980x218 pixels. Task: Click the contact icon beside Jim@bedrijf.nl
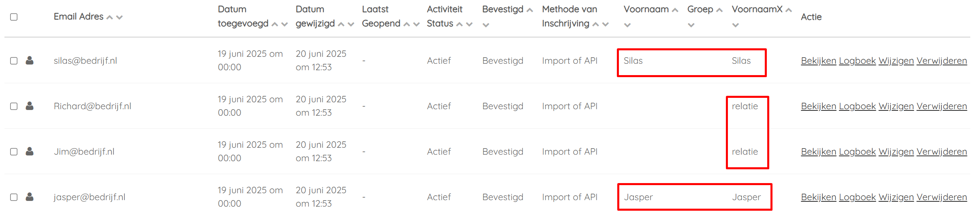click(x=30, y=151)
